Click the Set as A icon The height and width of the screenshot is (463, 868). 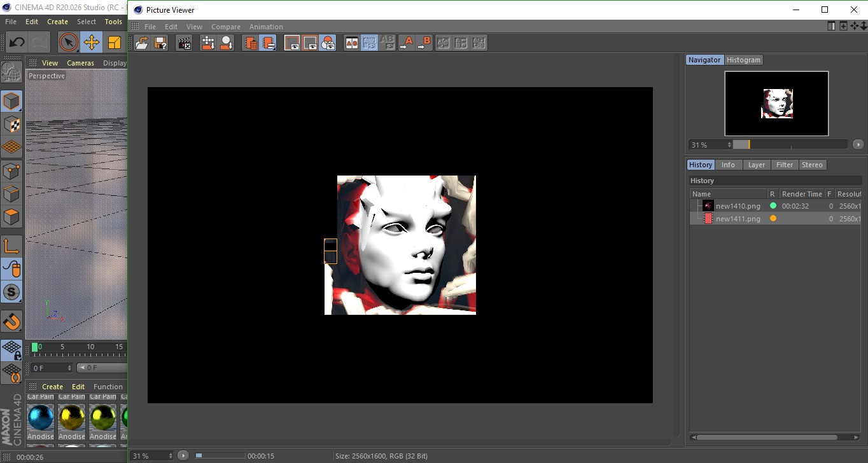click(406, 43)
